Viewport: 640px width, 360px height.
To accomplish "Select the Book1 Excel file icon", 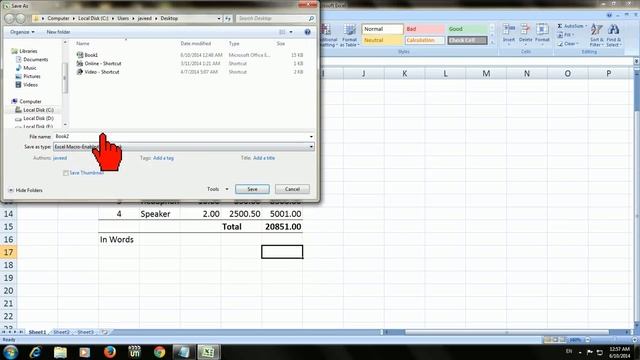I will [x=80, y=55].
